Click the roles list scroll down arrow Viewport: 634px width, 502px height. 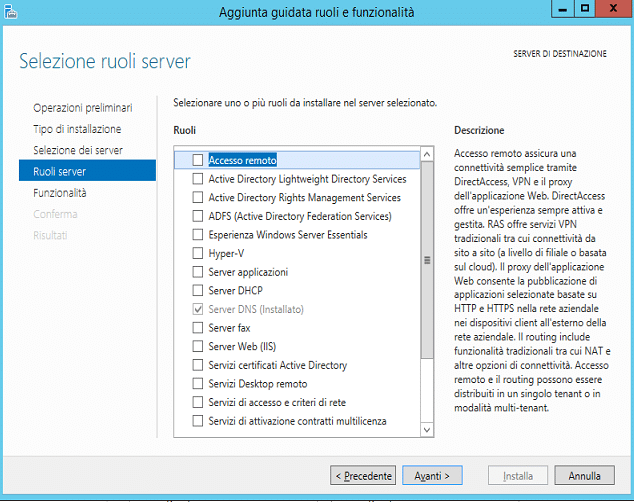427,429
